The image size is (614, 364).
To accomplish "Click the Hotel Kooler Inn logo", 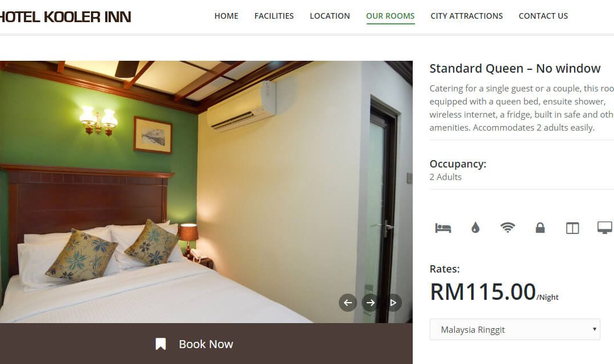I will tap(65, 17).
